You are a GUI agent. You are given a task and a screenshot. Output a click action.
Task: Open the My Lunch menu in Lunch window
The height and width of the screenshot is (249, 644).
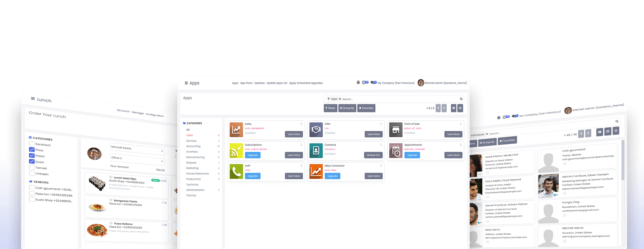(123, 111)
